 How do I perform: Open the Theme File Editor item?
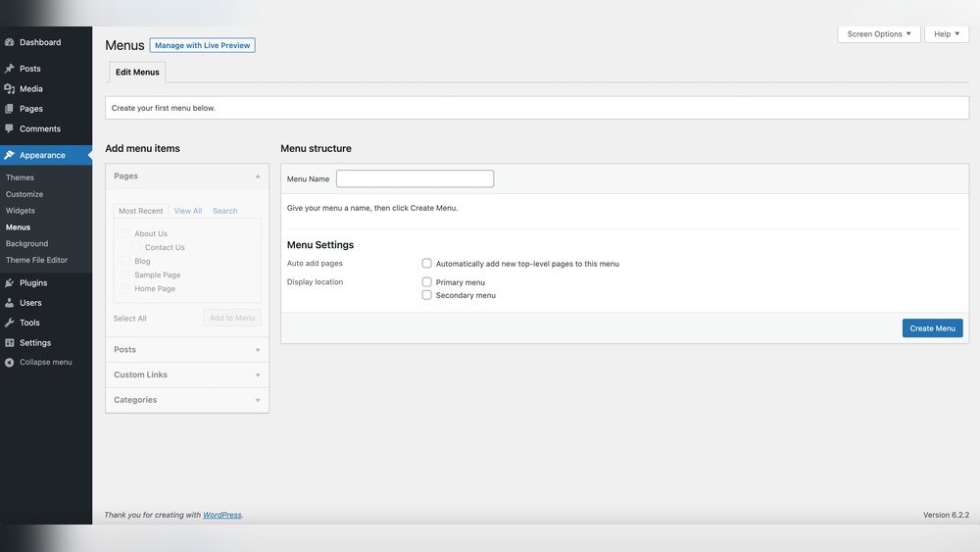point(36,260)
